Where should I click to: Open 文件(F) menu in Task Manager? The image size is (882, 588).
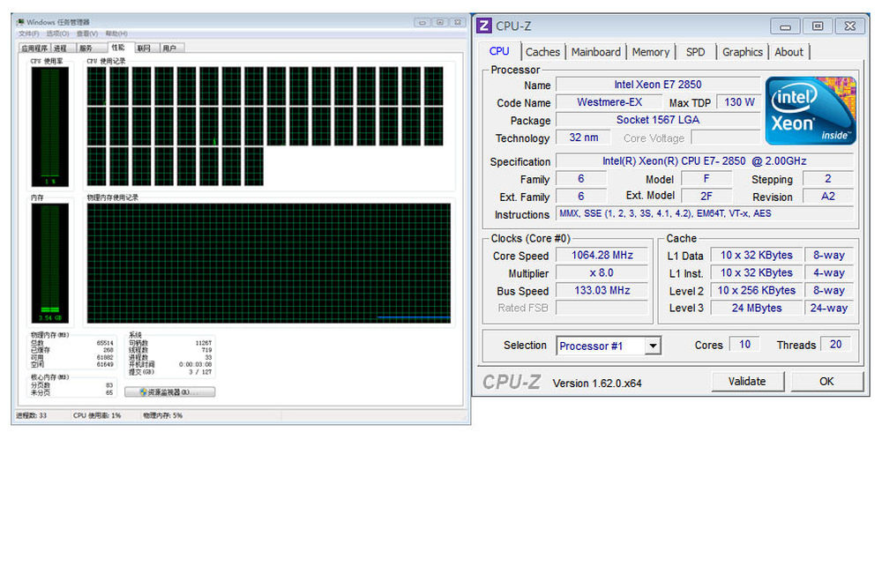(x=29, y=33)
